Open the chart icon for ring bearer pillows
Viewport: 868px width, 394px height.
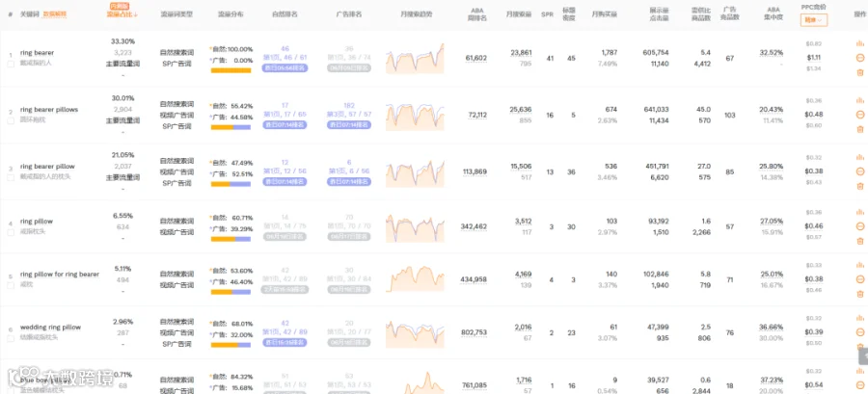(x=859, y=100)
